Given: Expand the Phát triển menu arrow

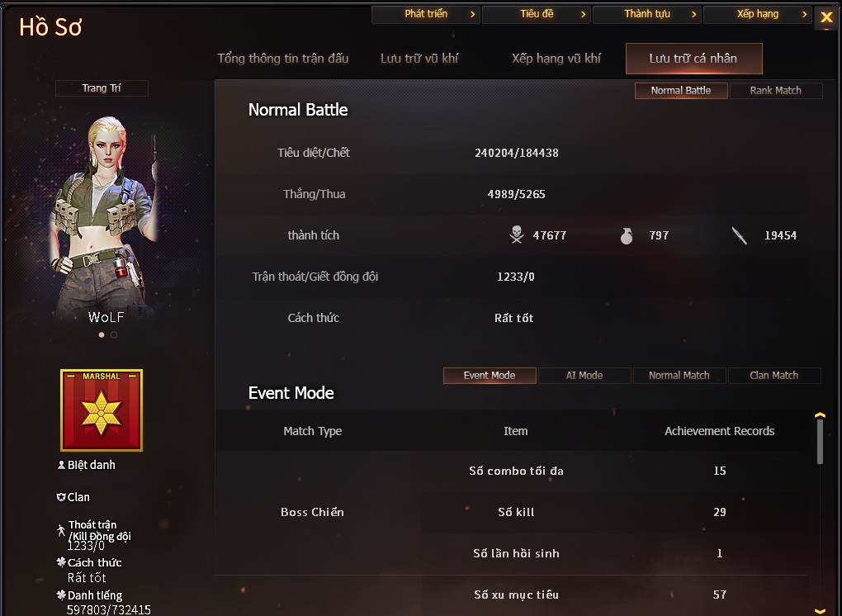Looking at the screenshot, I should coord(472,15).
